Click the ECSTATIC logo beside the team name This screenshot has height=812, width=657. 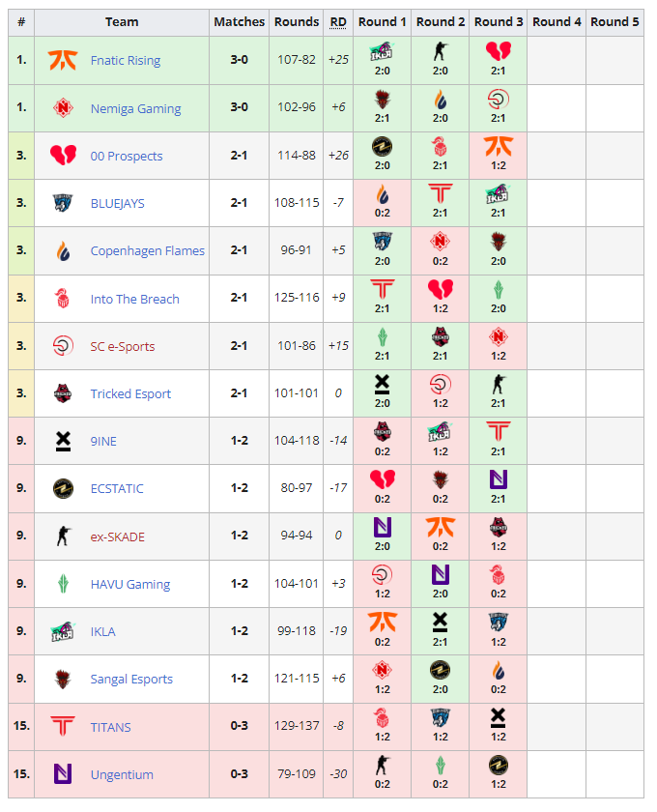pos(63,488)
